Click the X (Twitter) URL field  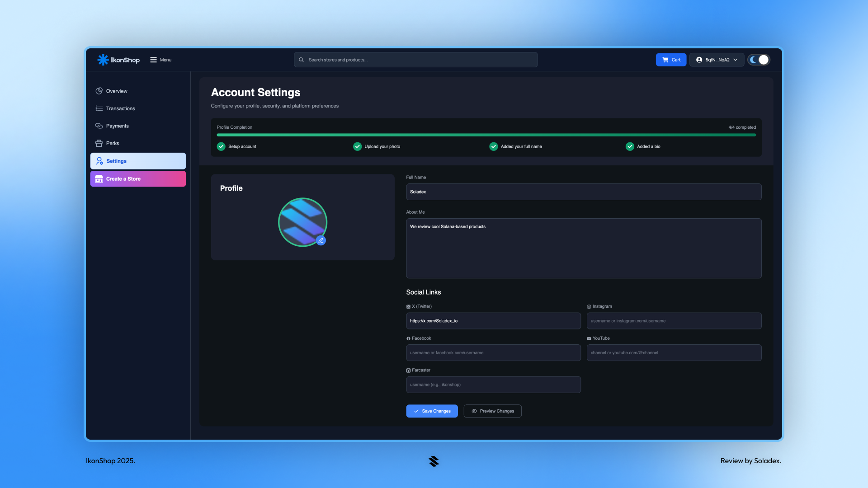click(x=493, y=321)
